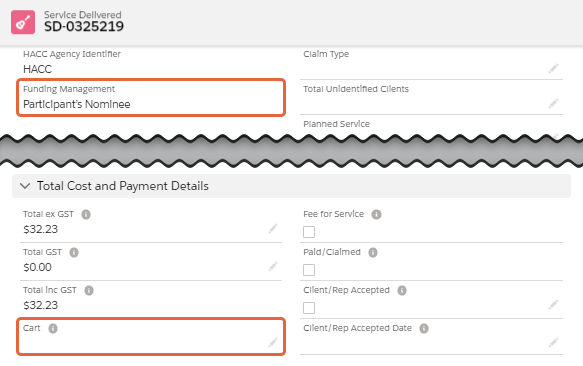The height and width of the screenshot is (366, 583).
Task: Edit the Total GST pencil icon
Action: pyautogui.click(x=273, y=267)
